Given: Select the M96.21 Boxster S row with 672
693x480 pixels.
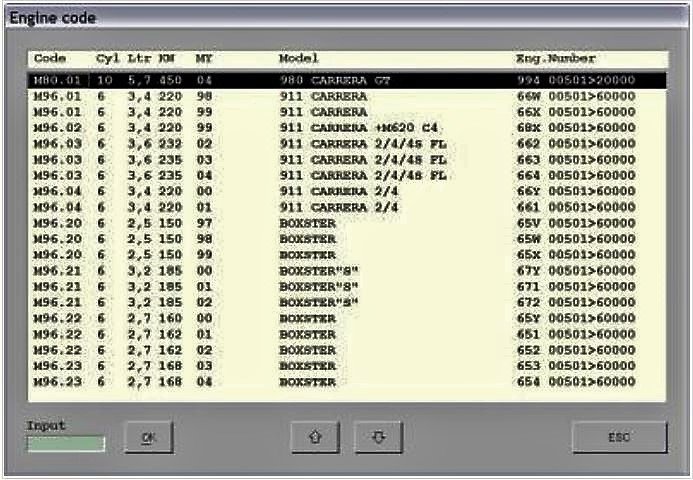Looking at the screenshot, I should 347,303.
